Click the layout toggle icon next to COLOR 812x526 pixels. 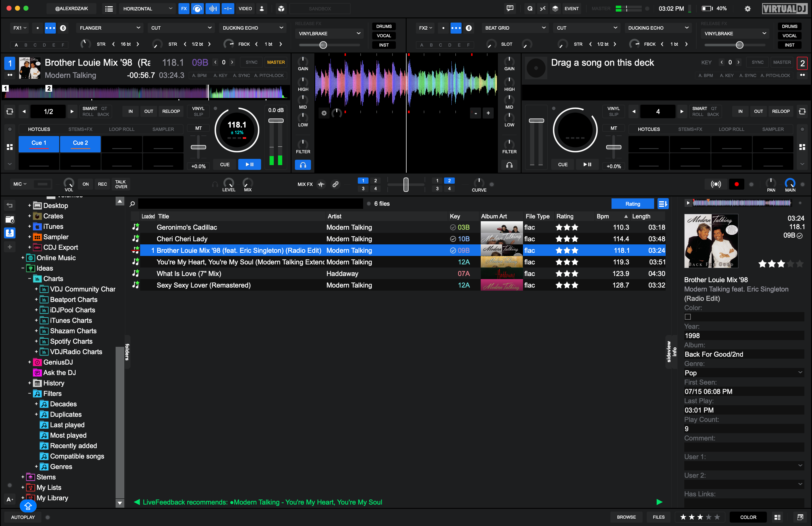pyautogui.click(x=777, y=517)
